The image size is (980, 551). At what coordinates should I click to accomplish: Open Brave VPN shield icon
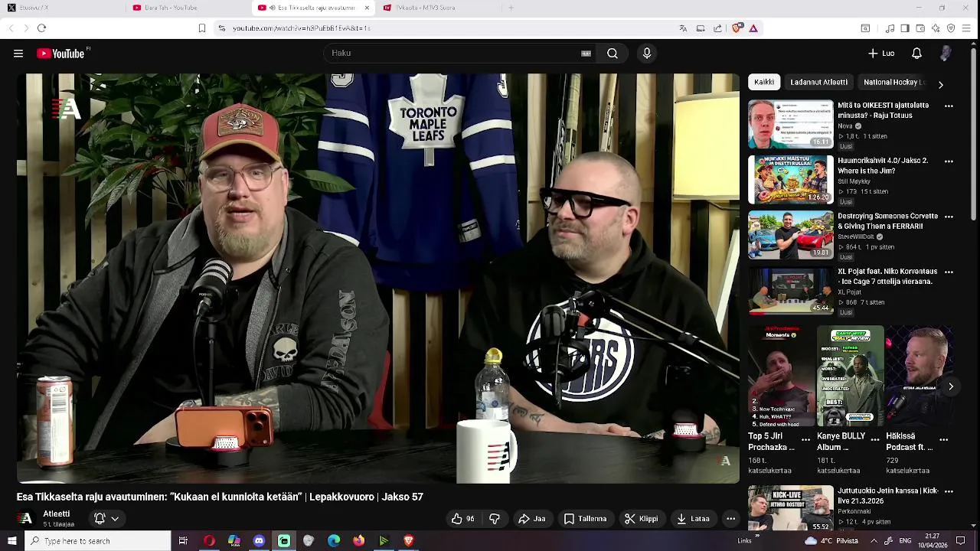(951, 28)
